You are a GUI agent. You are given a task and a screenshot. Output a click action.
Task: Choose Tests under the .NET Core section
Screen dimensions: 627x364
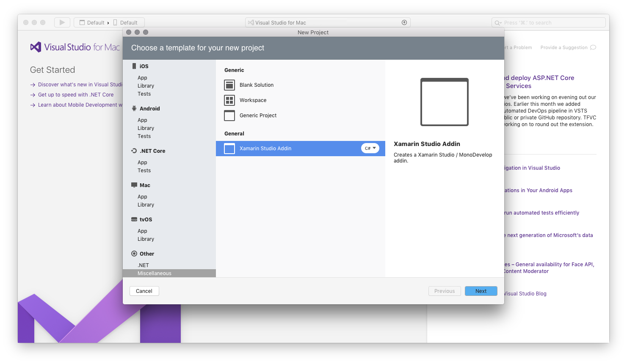pos(144,171)
